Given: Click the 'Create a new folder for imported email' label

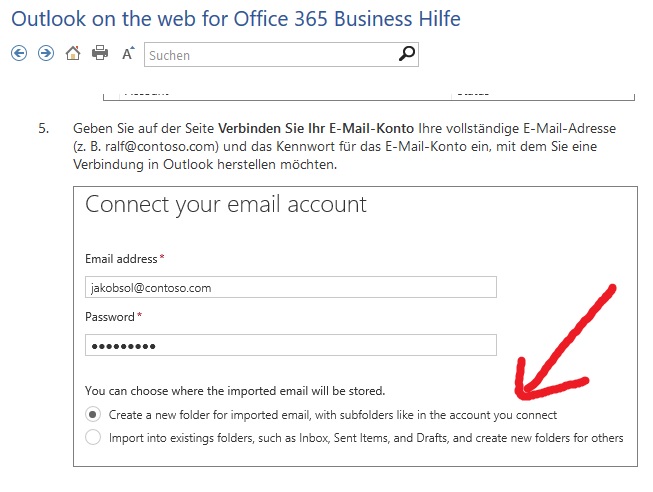Looking at the screenshot, I should tap(333, 415).
